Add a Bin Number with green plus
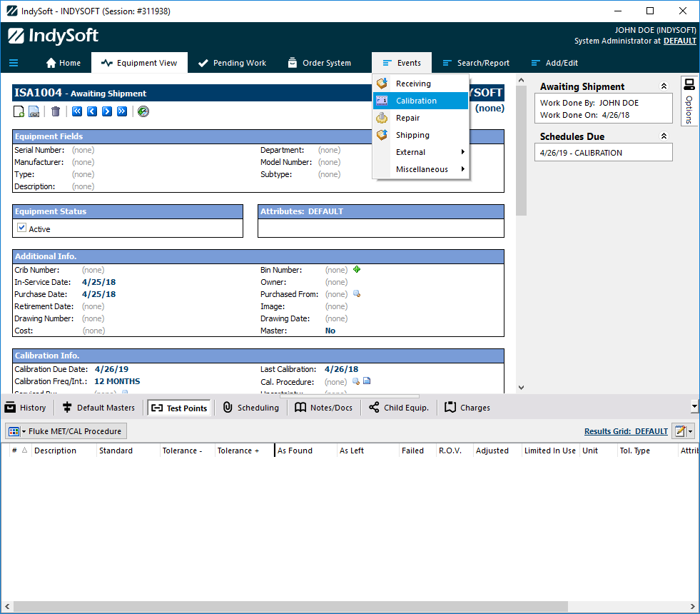This screenshot has width=700, height=614. [x=357, y=270]
